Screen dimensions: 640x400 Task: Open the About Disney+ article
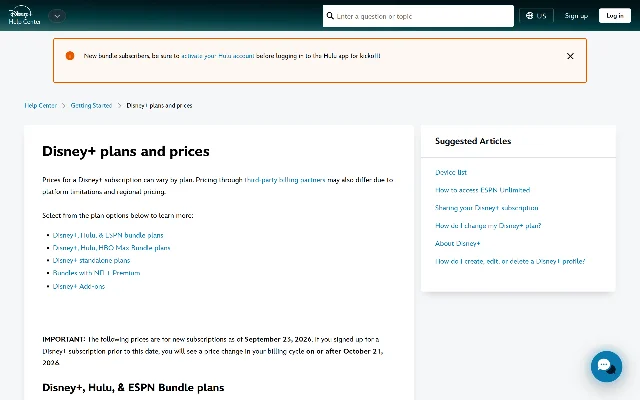point(458,243)
